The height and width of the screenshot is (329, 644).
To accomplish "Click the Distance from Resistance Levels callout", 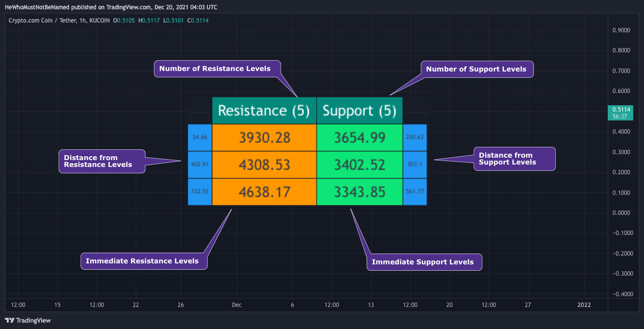I will (102, 161).
